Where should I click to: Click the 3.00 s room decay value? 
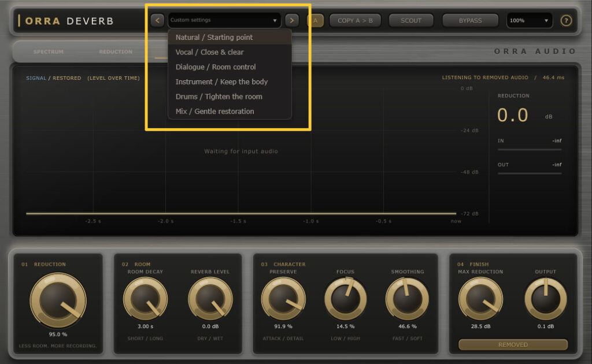pyautogui.click(x=145, y=326)
